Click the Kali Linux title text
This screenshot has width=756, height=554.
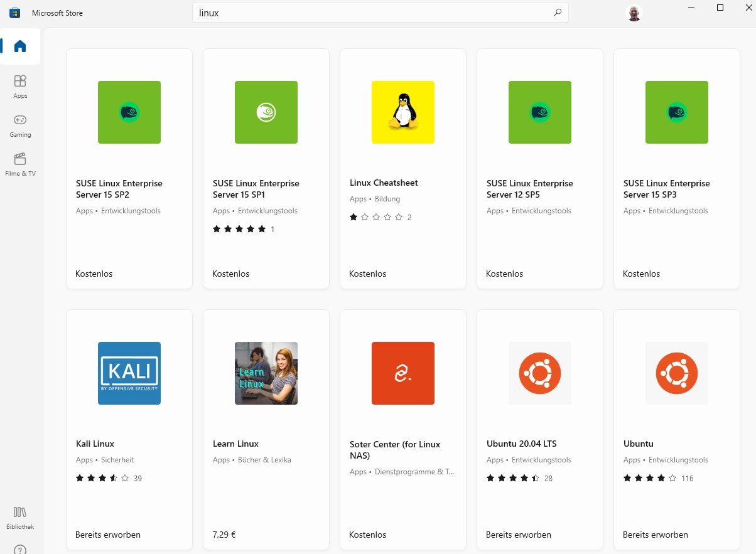pyautogui.click(x=95, y=444)
